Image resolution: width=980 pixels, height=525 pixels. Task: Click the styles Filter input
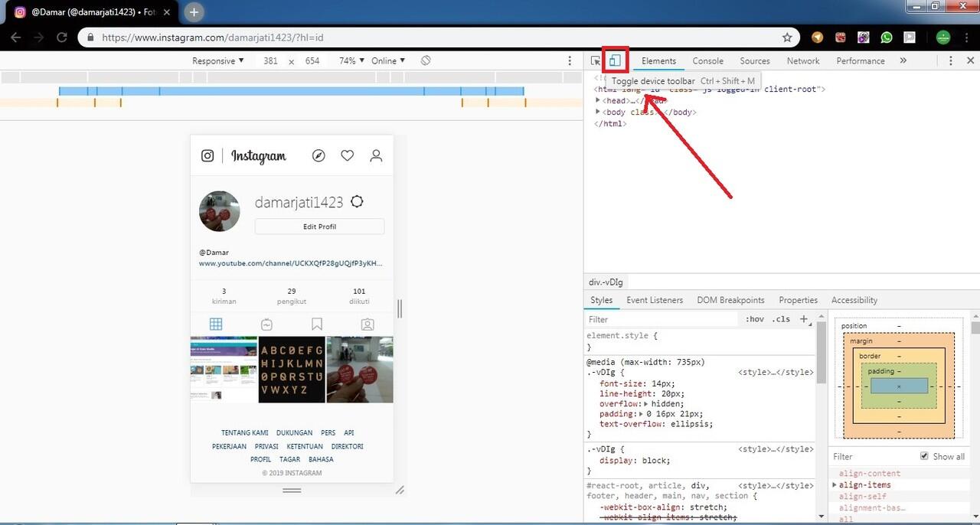click(x=662, y=319)
